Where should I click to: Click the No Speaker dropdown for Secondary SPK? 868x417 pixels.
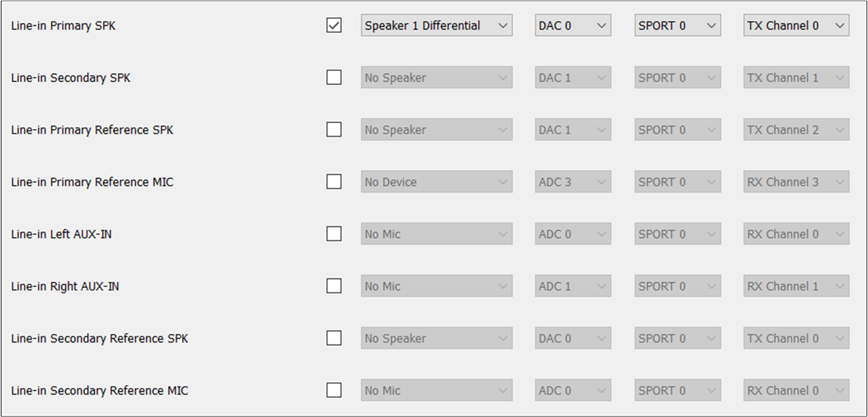click(437, 78)
